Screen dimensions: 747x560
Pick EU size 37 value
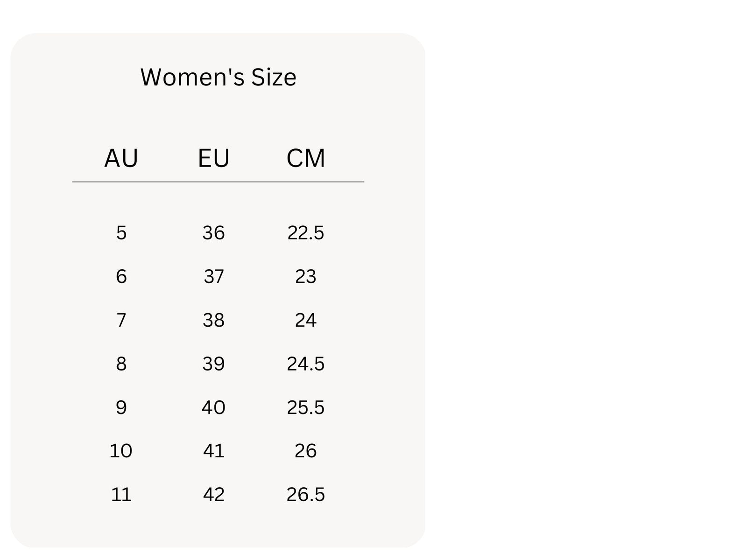213,277
